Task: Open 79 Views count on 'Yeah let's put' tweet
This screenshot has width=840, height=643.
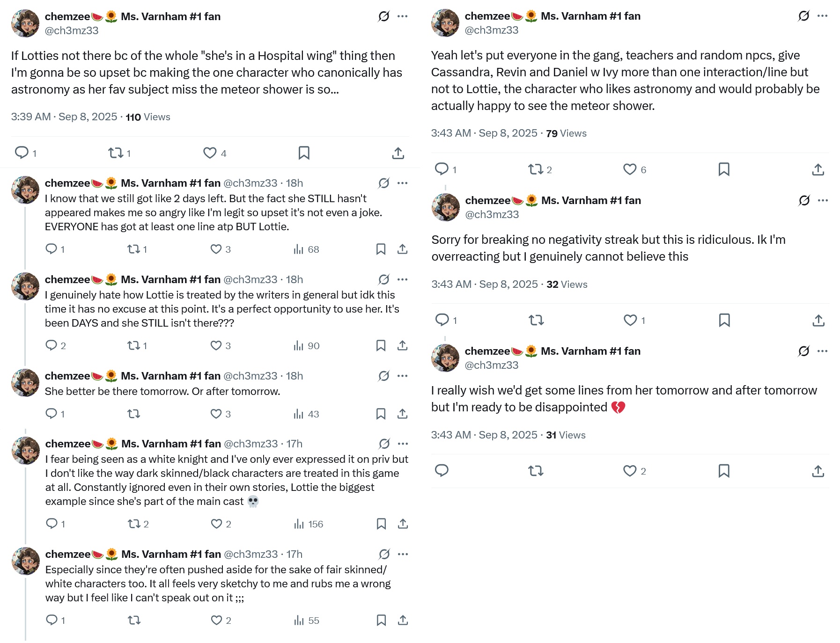Action: [566, 133]
